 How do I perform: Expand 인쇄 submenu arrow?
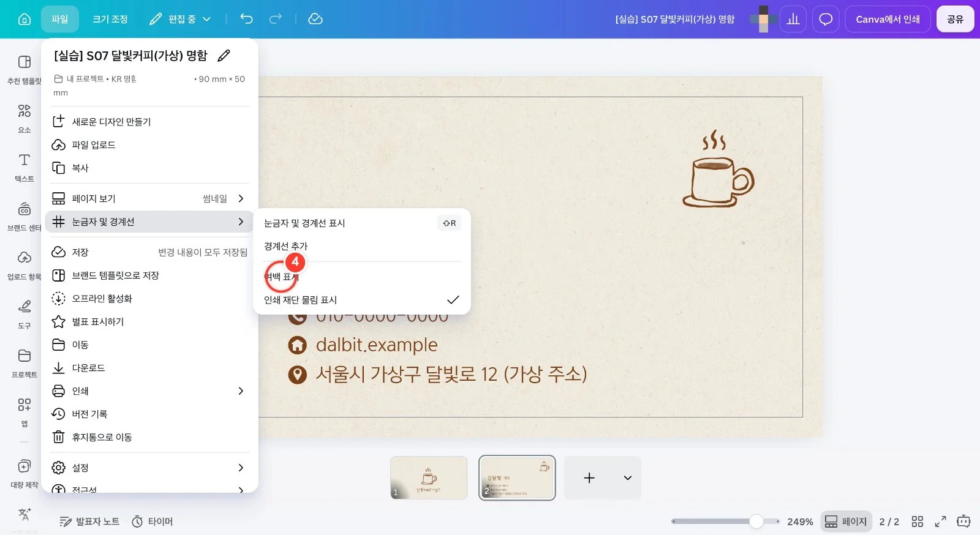click(241, 391)
